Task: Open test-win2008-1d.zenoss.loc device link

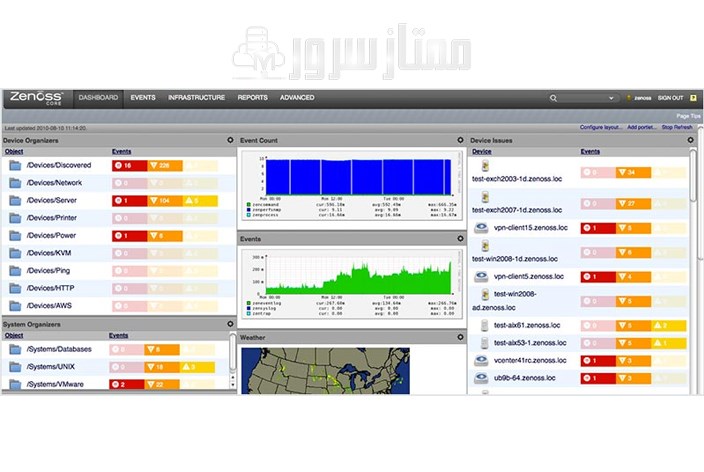Action: pyautogui.click(x=515, y=259)
